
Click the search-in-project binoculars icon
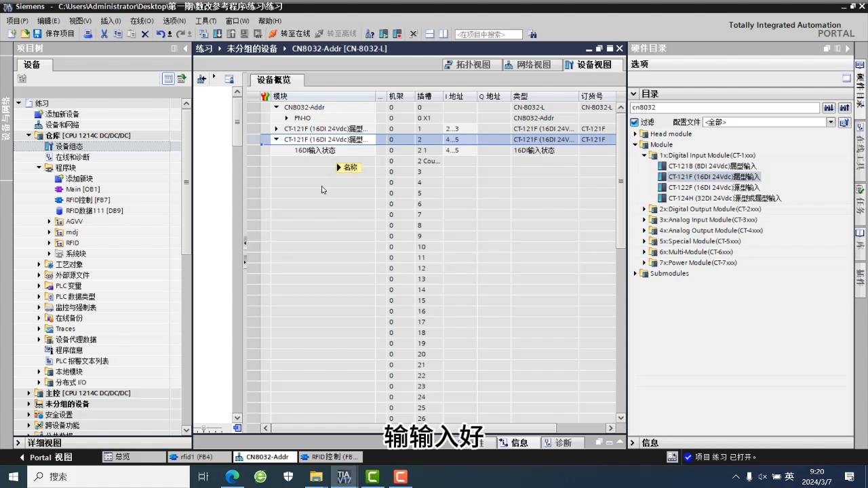[532, 34]
